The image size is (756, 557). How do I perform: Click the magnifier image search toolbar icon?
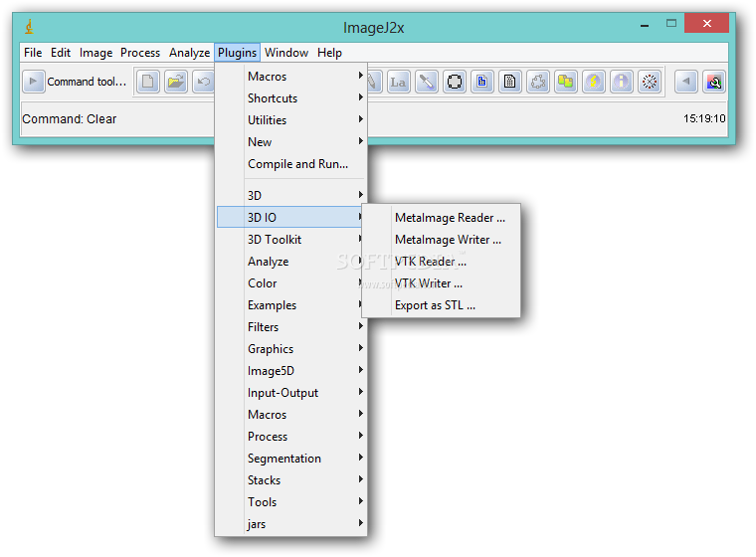click(714, 82)
